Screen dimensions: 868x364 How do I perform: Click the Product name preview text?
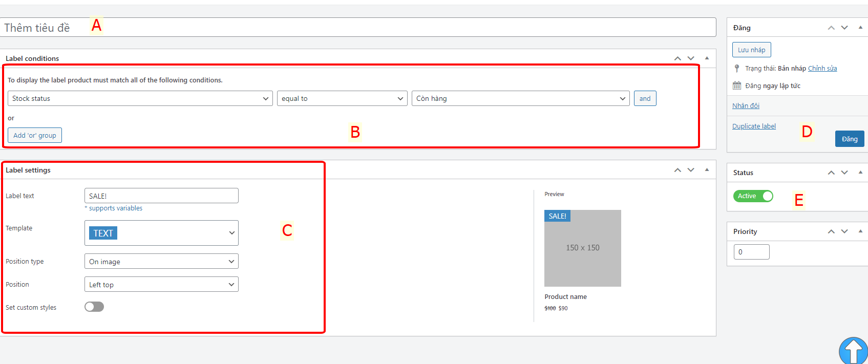click(x=565, y=296)
